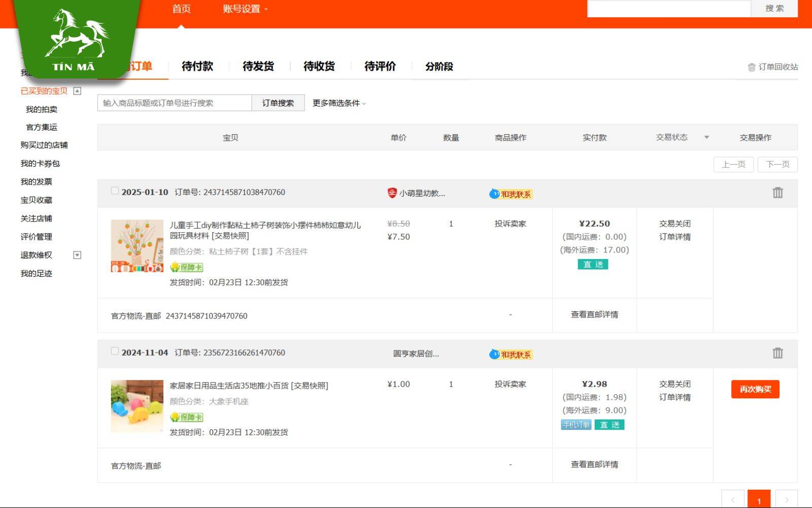Focus the top search box
Viewport: 812px width, 508px height.
tap(669, 8)
